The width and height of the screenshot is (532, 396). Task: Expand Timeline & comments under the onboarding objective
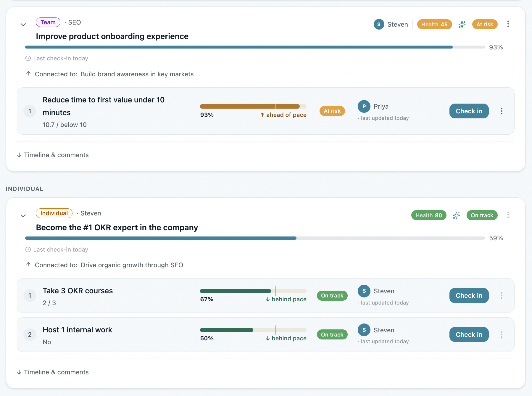click(53, 155)
